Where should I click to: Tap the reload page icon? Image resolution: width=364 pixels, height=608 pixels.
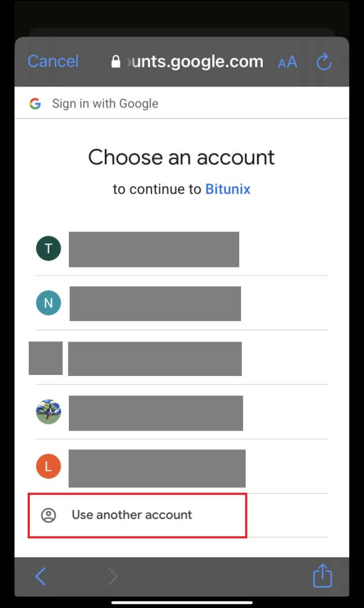pos(323,61)
